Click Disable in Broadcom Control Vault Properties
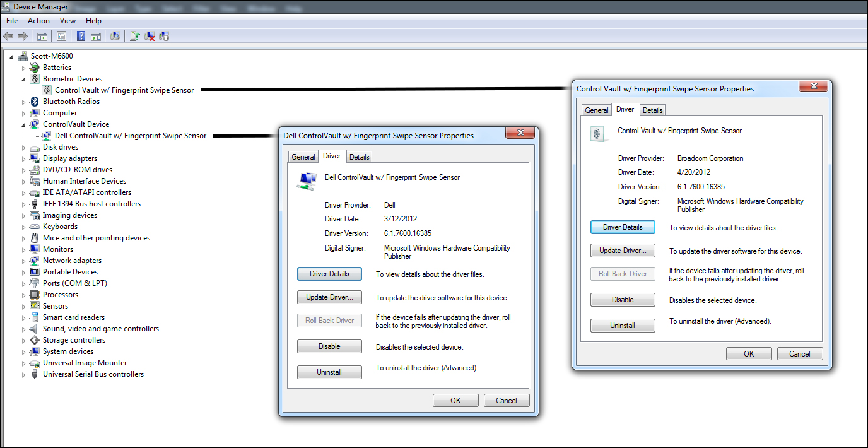Image resolution: width=868 pixels, height=448 pixels. coord(623,300)
